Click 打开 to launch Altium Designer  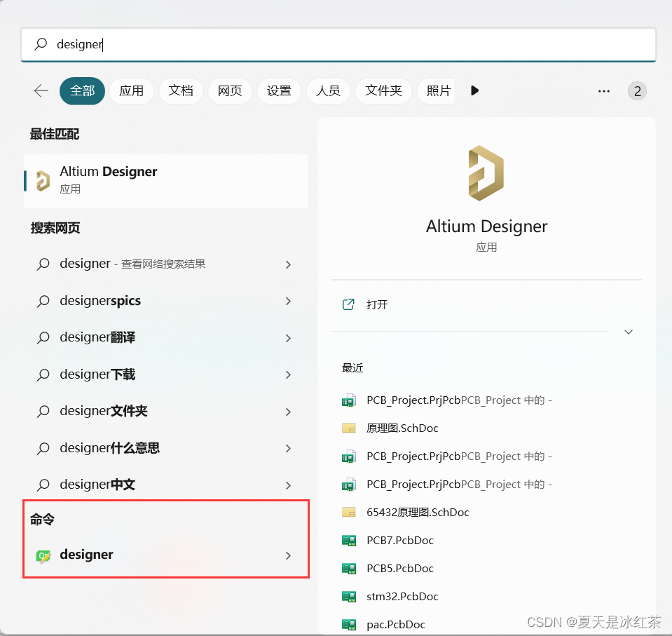[377, 304]
